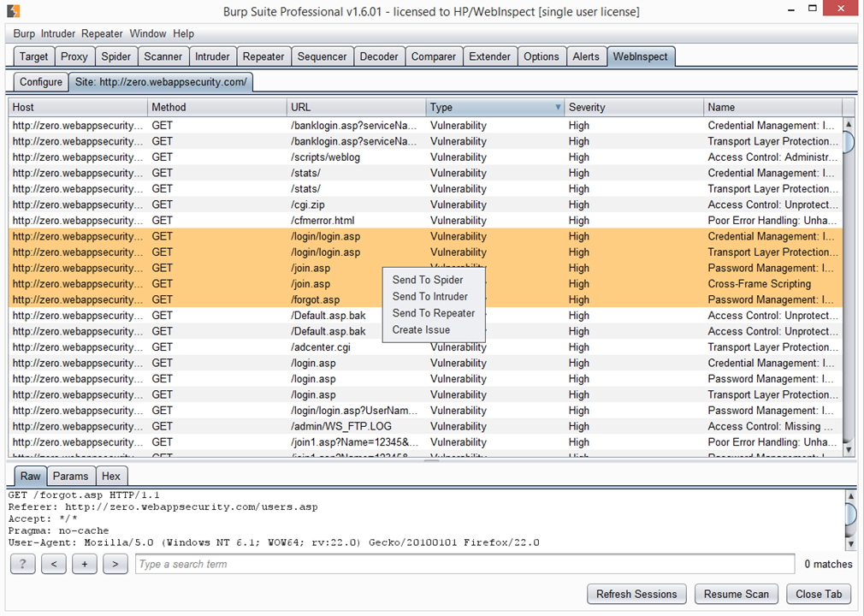Image resolution: width=864 pixels, height=616 pixels.
Task: Sort table by Severity column header
Action: tap(634, 108)
